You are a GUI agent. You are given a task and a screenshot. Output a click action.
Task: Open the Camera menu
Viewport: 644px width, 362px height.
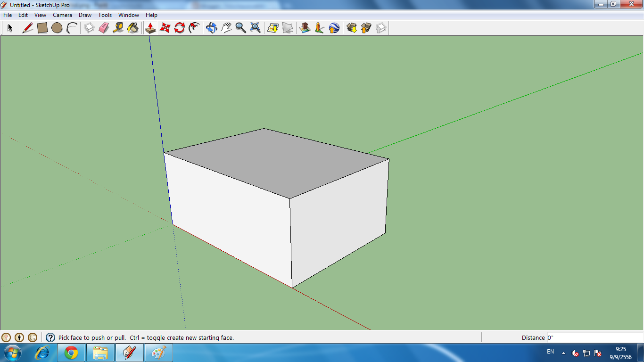(x=62, y=15)
